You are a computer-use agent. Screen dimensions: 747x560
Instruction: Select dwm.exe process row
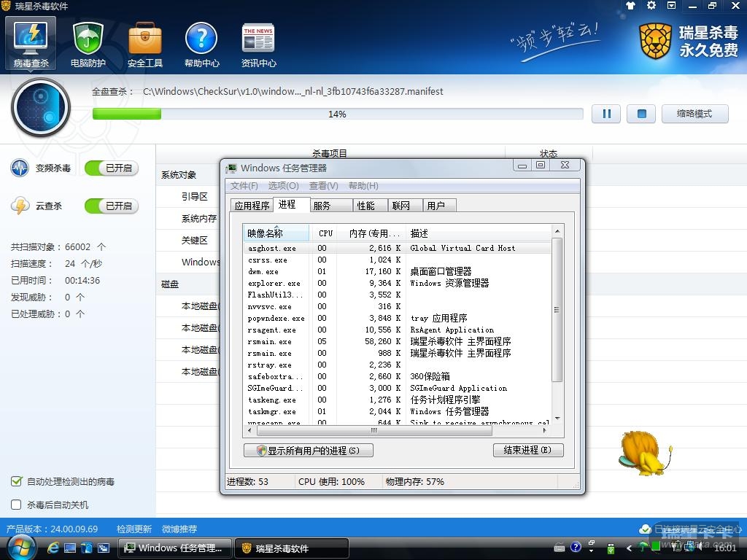click(398, 271)
